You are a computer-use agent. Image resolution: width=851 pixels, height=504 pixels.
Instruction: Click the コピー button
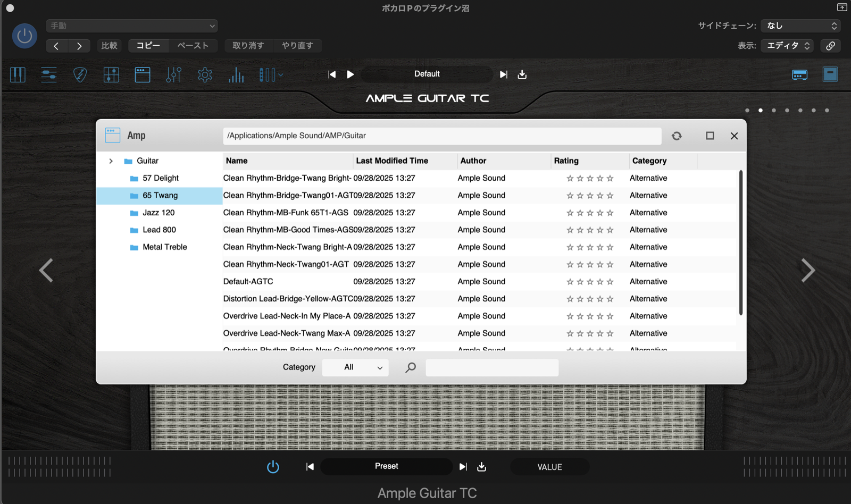click(148, 46)
